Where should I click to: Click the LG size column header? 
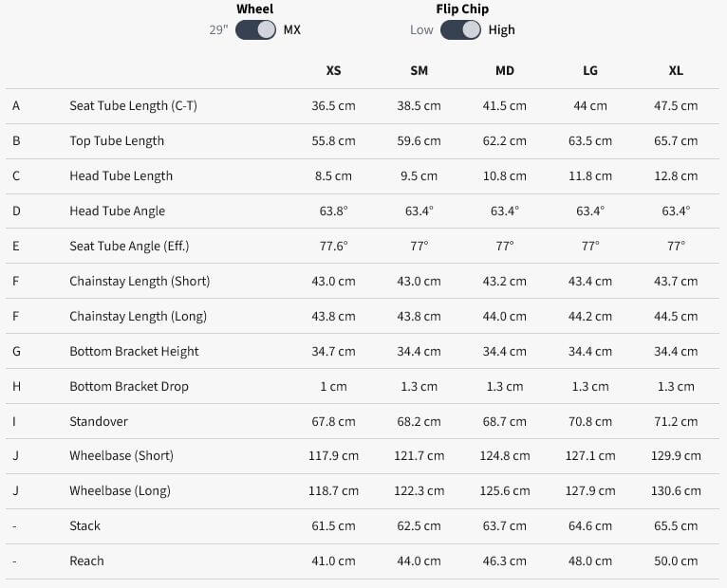pyautogui.click(x=590, y=70)
